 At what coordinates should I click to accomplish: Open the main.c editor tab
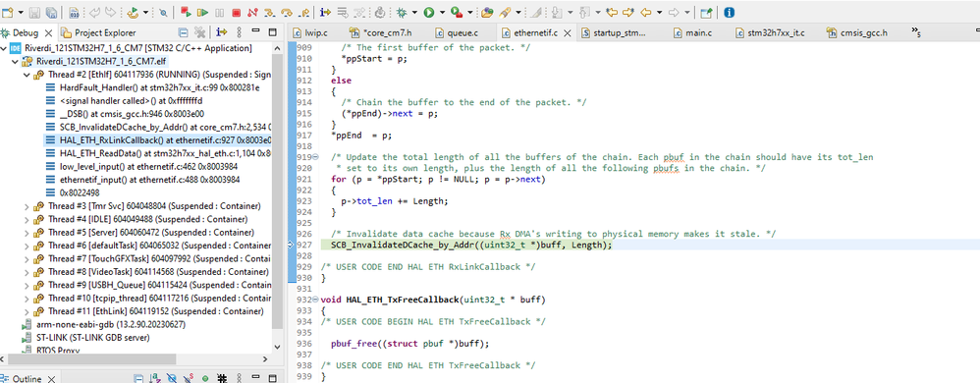pos(692,33)
